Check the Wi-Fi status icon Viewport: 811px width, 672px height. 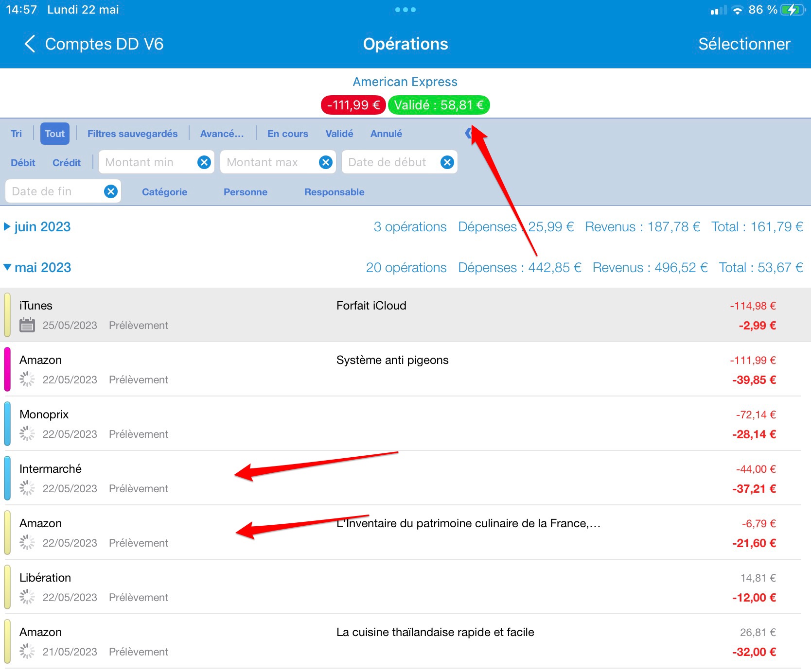point(738,10)
